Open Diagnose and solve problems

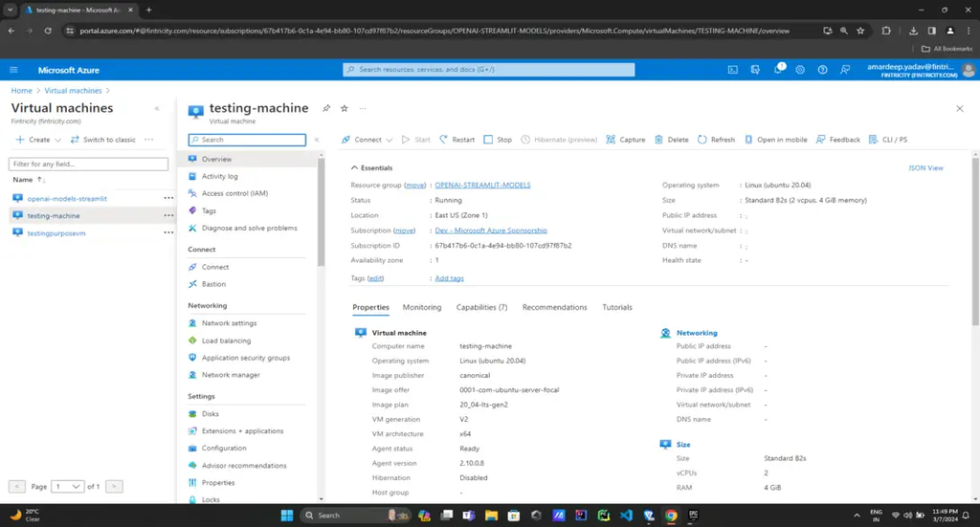click(249, 228)
